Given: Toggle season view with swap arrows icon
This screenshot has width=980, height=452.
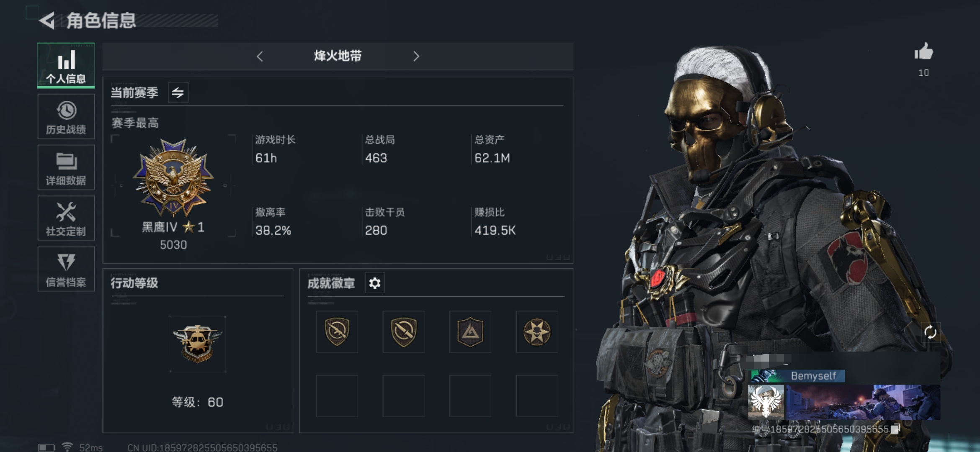Looking at the screenshot, I should [x=178, y=92].
